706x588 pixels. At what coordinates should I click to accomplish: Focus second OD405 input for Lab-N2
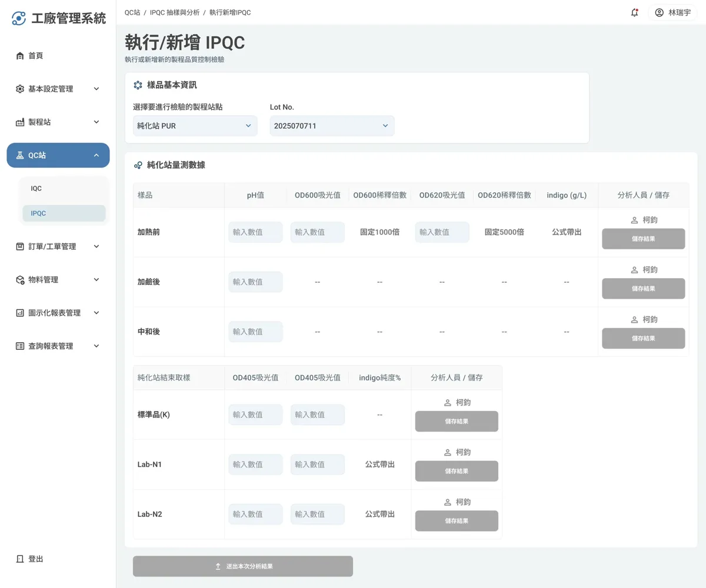(x=318, y=514)
